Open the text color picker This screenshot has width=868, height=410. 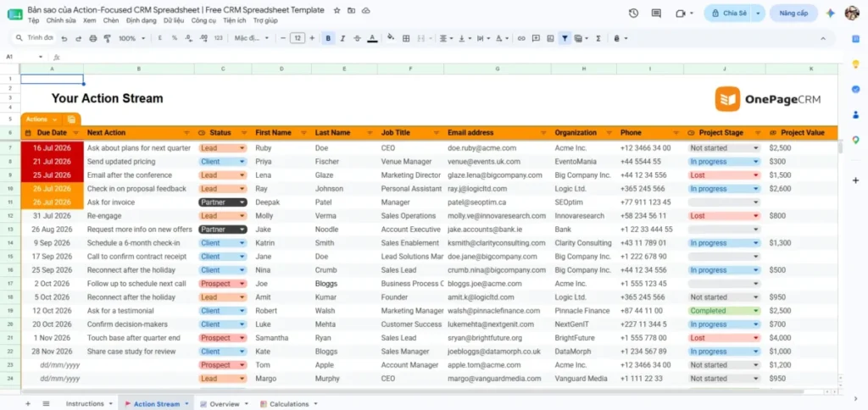point(373,38)
